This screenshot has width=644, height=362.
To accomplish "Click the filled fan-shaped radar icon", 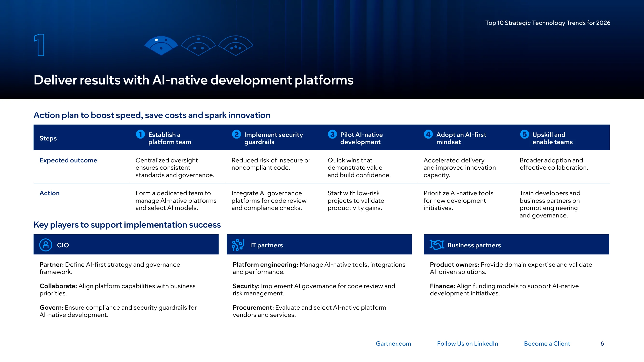I will click(161, 45).
